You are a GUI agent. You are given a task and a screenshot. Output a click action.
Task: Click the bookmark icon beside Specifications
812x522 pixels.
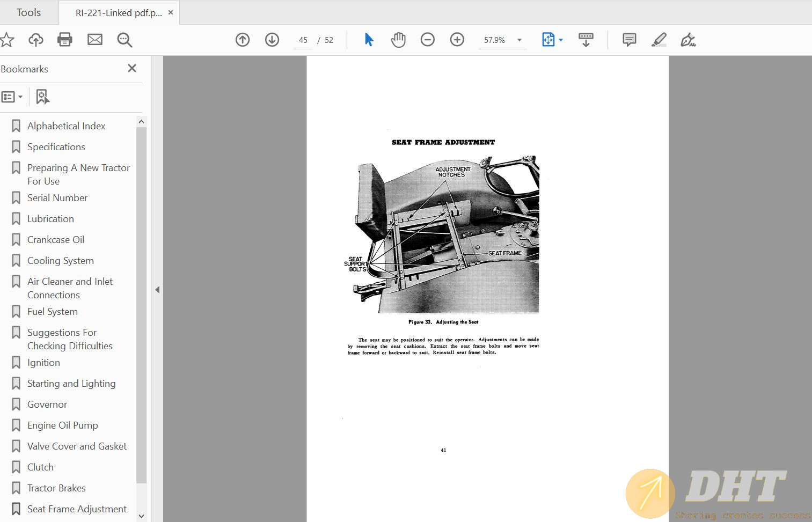(16, 147)
